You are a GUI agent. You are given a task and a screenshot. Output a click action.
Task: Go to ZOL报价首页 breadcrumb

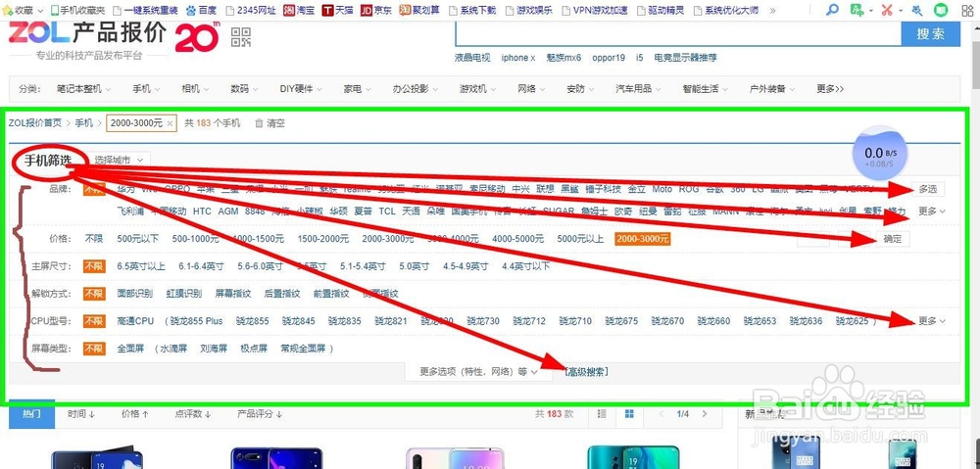coord(35,123)
